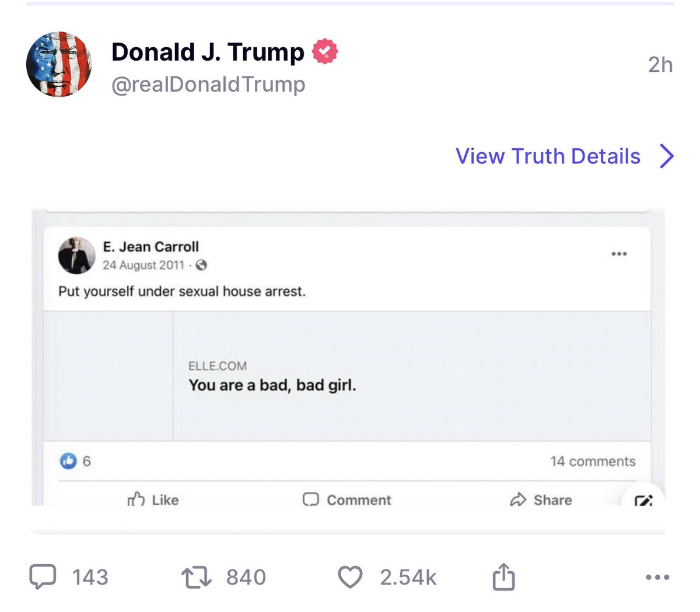Open the View Truth Details link
Image resolution: width=700 pixels, height=612 pixels.
click(548, 156)
